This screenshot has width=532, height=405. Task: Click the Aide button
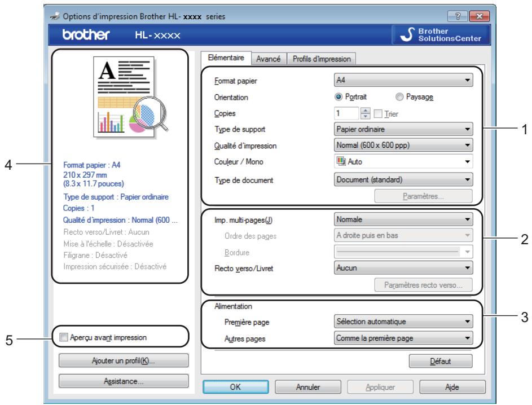452,387
